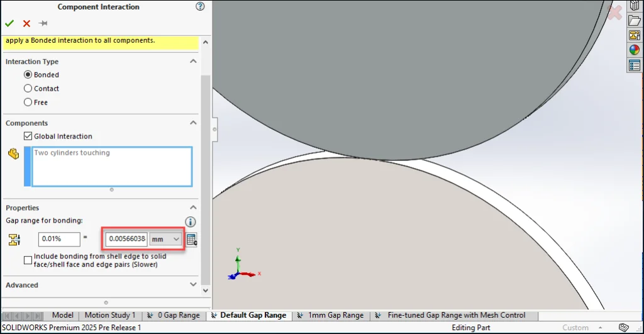Viewport: 644px width, 334px height.
Task: Click the last-tab navigation arrow at bottom
Action: [38, 316]
